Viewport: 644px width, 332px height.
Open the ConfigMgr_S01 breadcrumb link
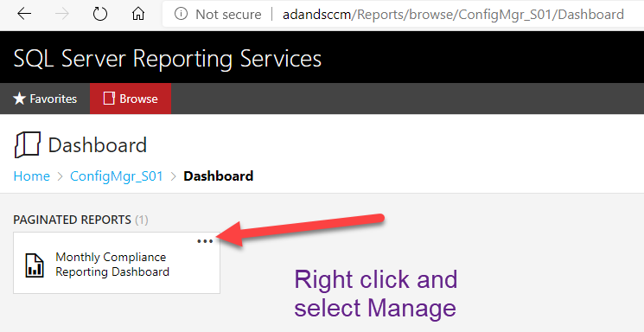pos(117,176)
